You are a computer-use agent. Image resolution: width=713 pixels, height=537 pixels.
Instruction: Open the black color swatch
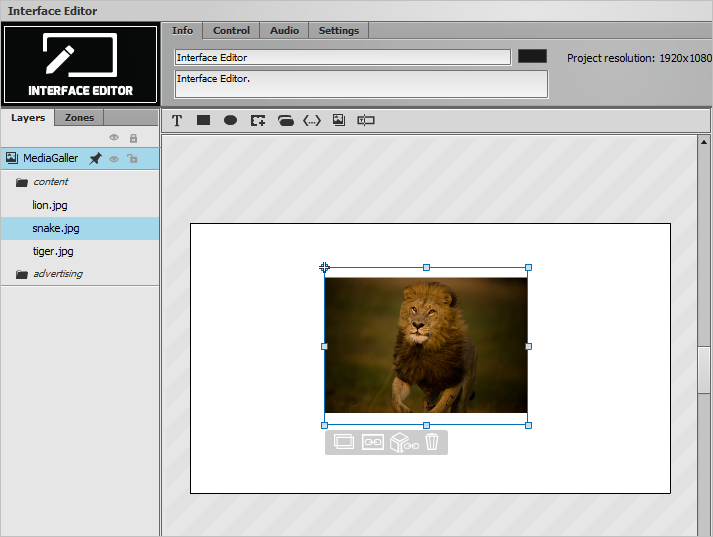pos(532,56)
